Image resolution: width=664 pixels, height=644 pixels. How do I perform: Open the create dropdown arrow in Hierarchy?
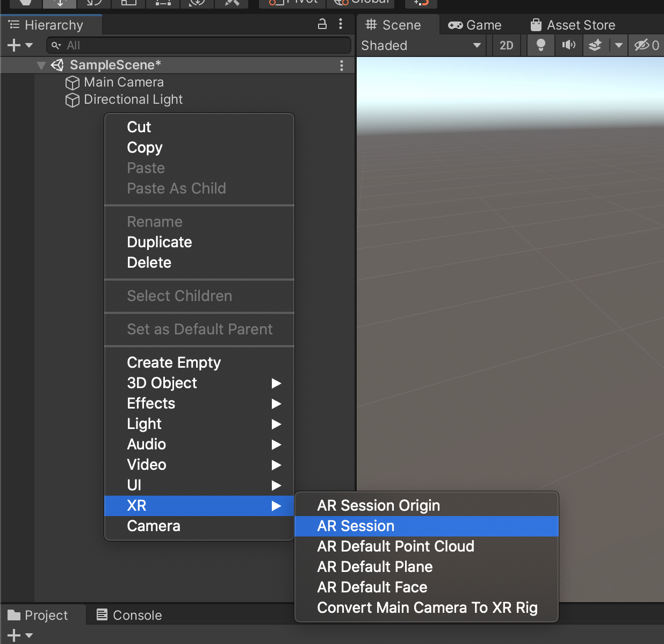click(x=29, y=46)
